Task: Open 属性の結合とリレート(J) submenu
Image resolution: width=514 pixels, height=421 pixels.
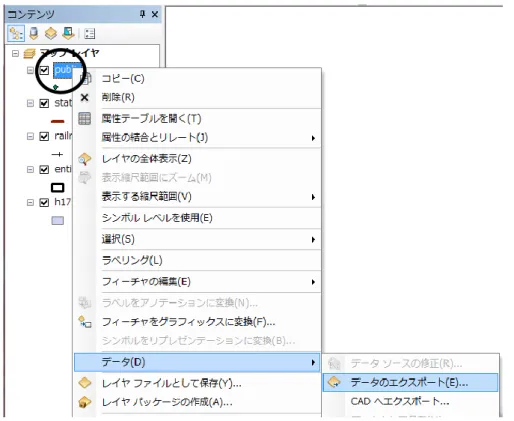Action: (x=197, y=138)
